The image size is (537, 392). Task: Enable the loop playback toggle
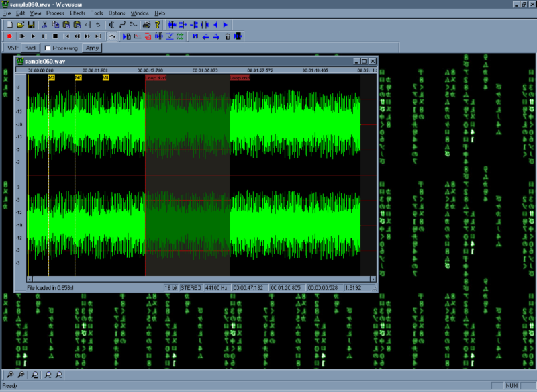tap(111, 36)
